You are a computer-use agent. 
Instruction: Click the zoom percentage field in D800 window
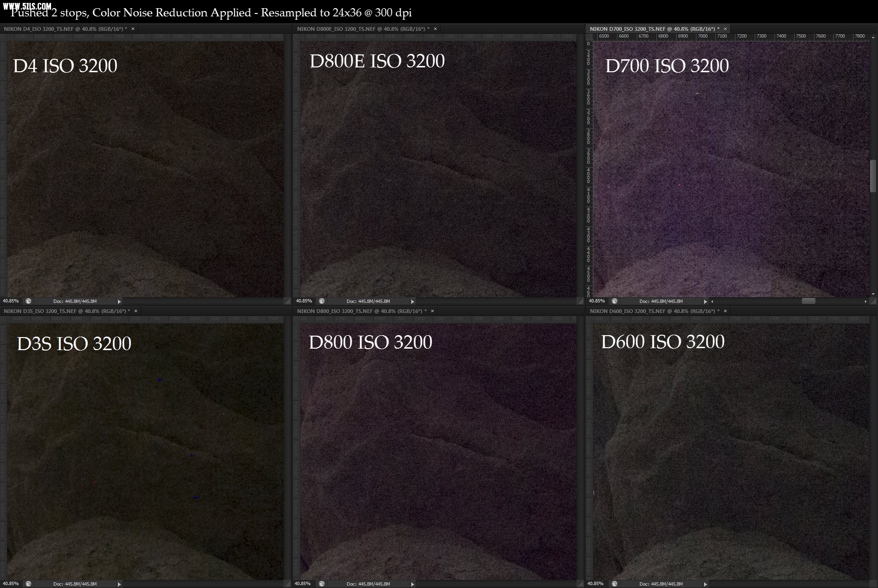304,584
